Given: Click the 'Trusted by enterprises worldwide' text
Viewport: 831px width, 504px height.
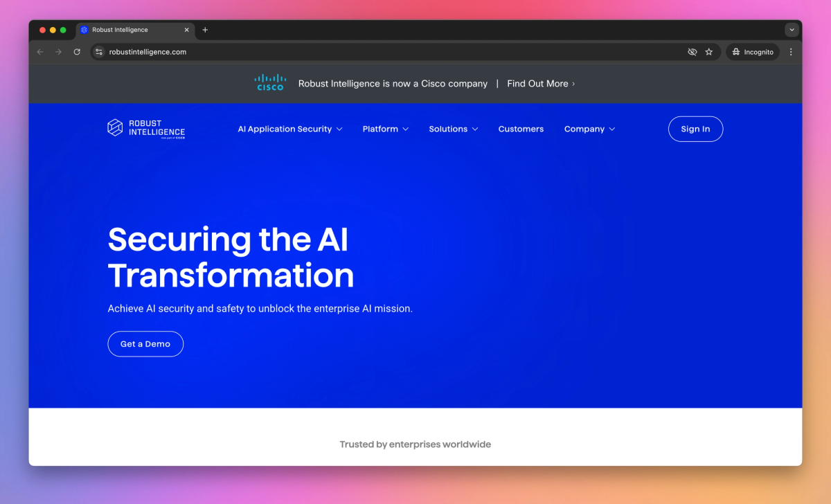Looking at the screenshot, I should click(415, 444).
